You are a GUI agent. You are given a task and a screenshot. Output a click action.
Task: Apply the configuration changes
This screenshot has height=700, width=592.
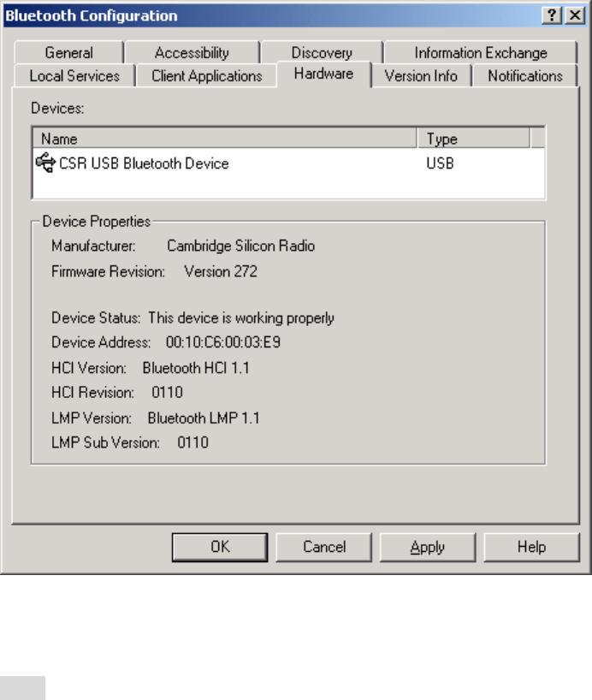[x=428, y=547]
